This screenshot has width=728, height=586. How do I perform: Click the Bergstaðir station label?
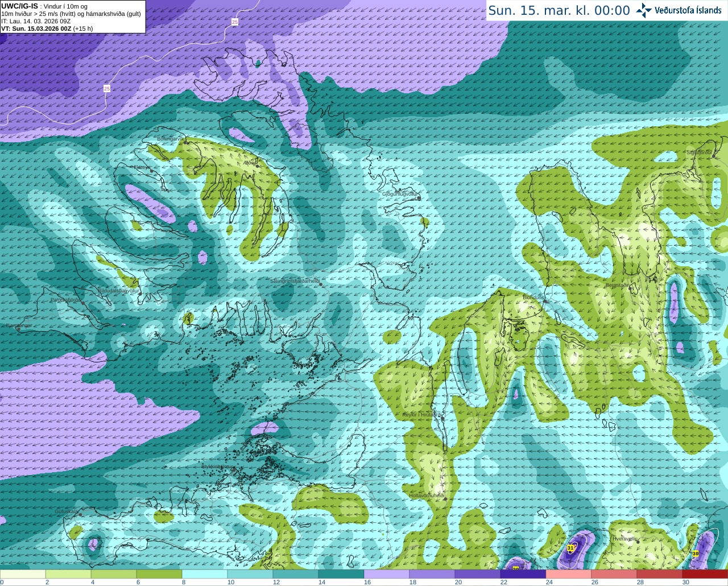(x=618, y=285)
